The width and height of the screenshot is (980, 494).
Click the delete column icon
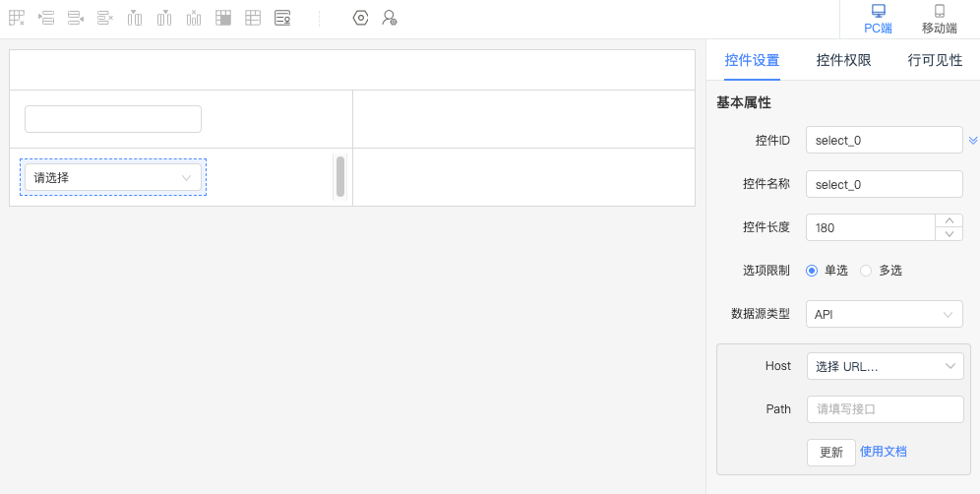click(x=194, y=18)
